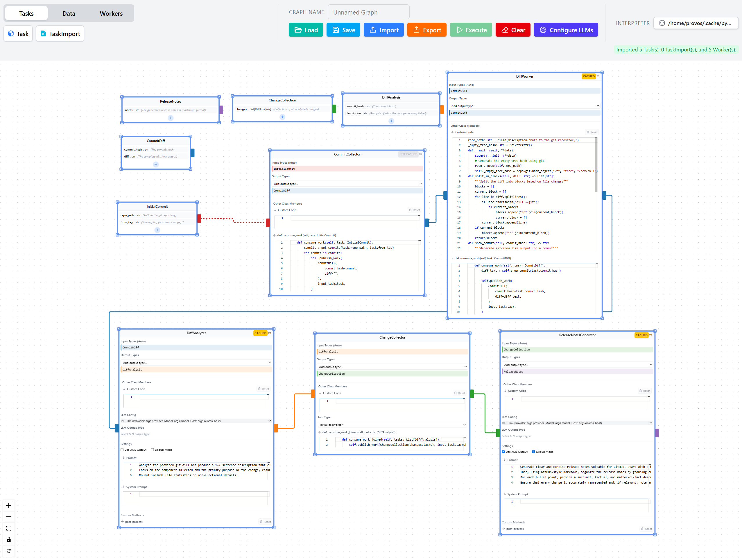Screen dimensions: 742x560
Task: Add a new Task node
Action: click(x=18, y=33)
